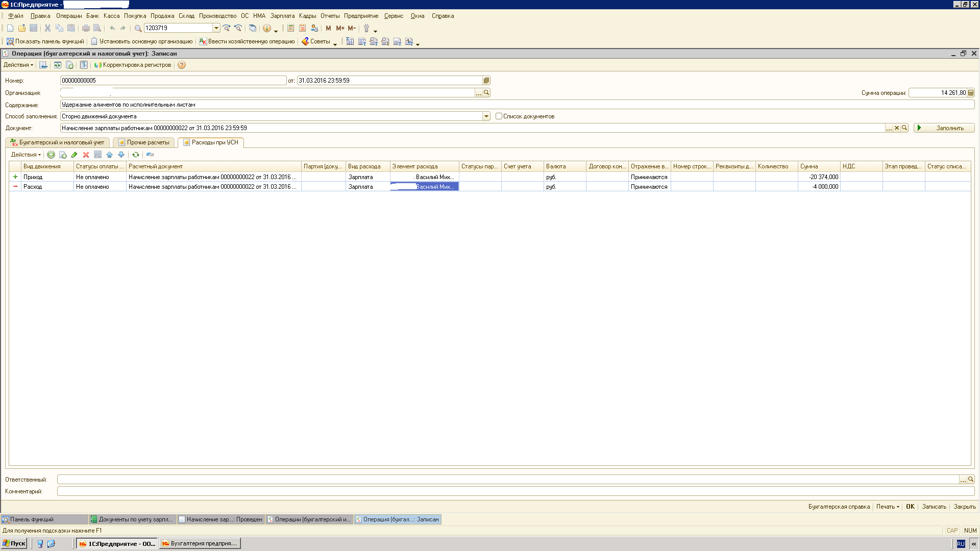Click into the Содержание text field
The width and height of the screenshot is (980, 551).
(517, 105)
